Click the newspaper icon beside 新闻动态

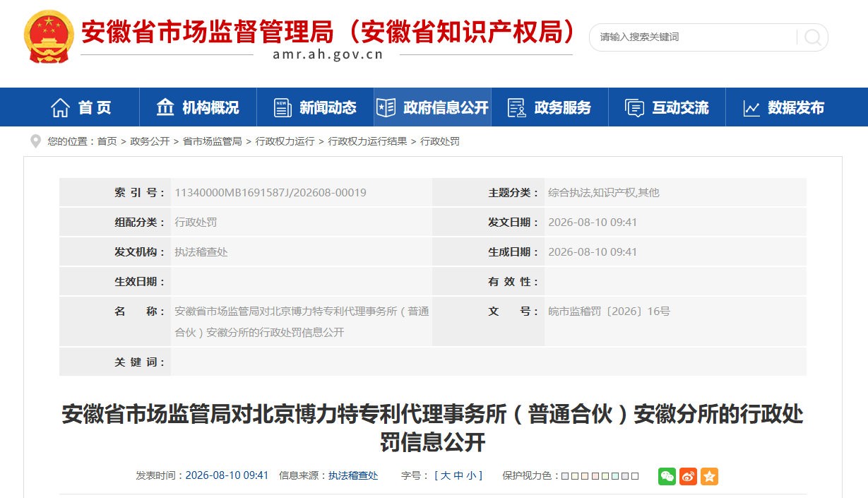tap(283, 108)
